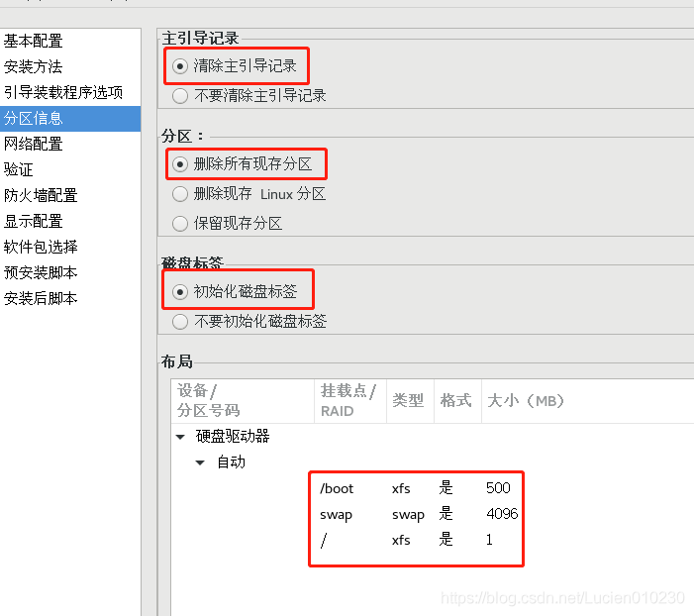The image size is (694, 616).
Task: Choose 删除现存 Linux 分区 option
Action: click(x=180, y=194)
